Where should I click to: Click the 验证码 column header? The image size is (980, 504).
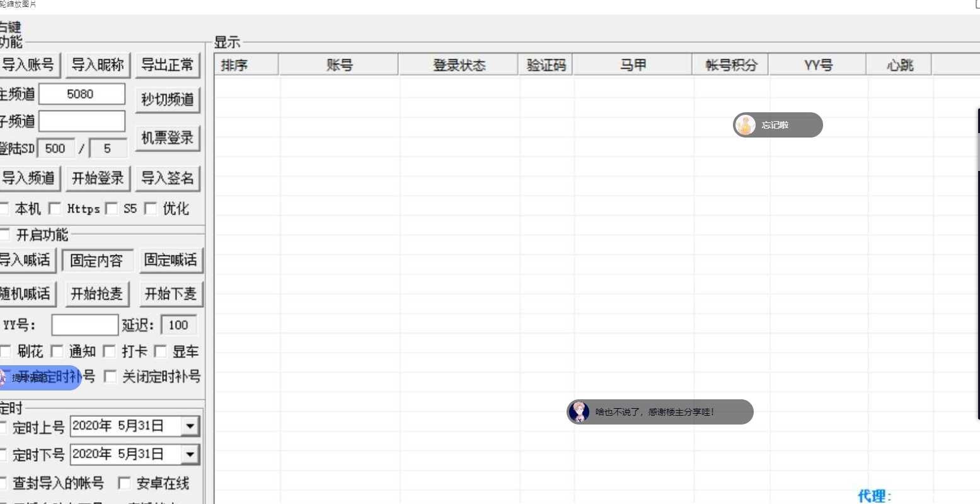click(546, 65)
